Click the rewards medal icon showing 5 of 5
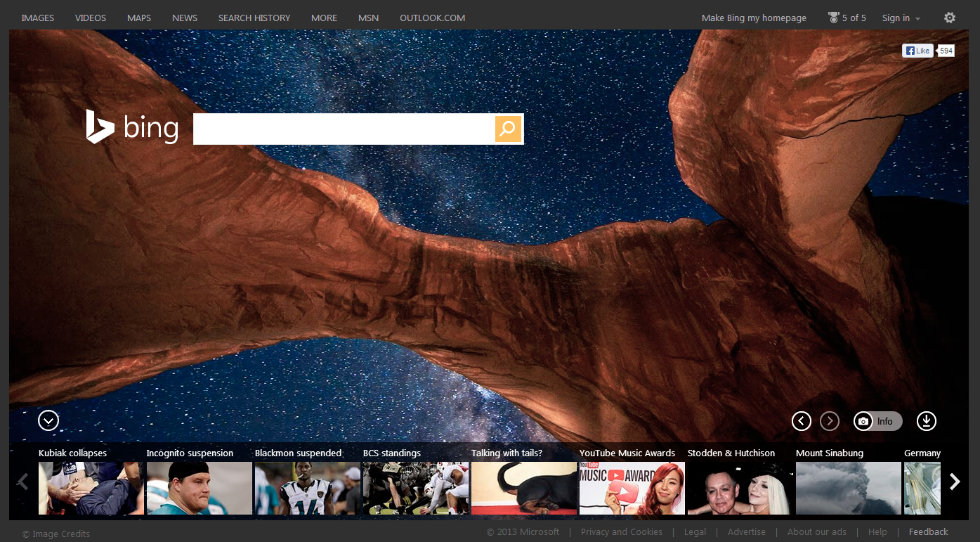The width and height of the screenshot is (980, 542). tap(834, 18)
